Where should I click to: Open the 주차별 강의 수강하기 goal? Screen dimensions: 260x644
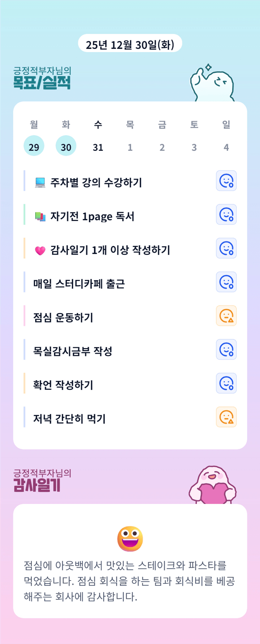click(x=96, y=182)
